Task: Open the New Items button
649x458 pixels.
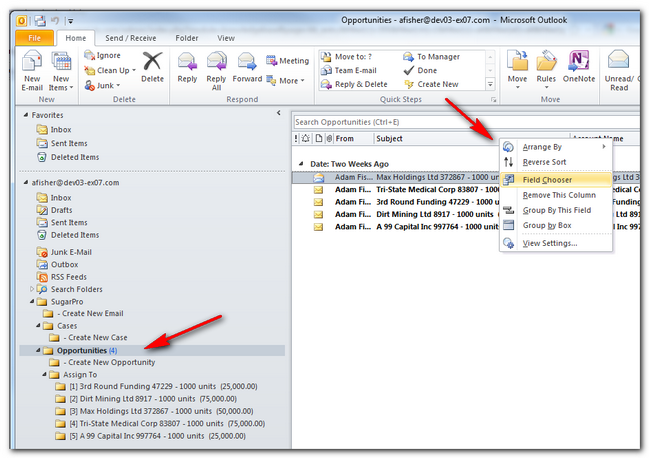Action: tap(61, 71)
